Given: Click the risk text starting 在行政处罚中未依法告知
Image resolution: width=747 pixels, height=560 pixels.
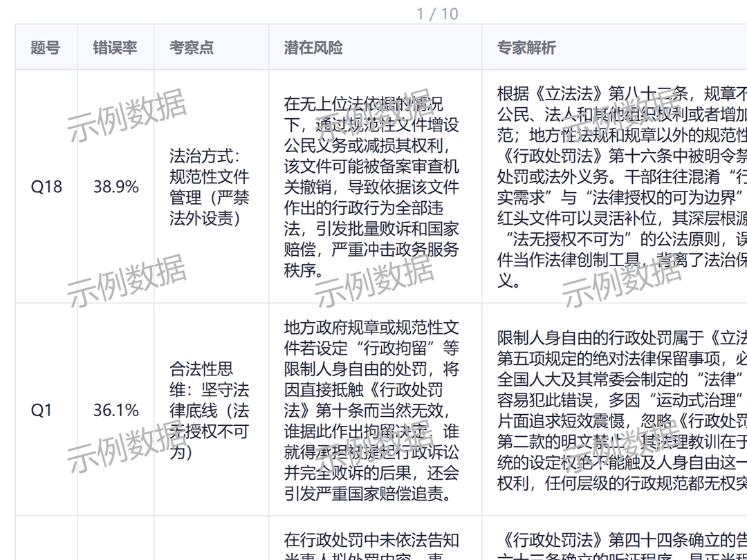Looking at the screenshot, I should (x=371, y=545).
